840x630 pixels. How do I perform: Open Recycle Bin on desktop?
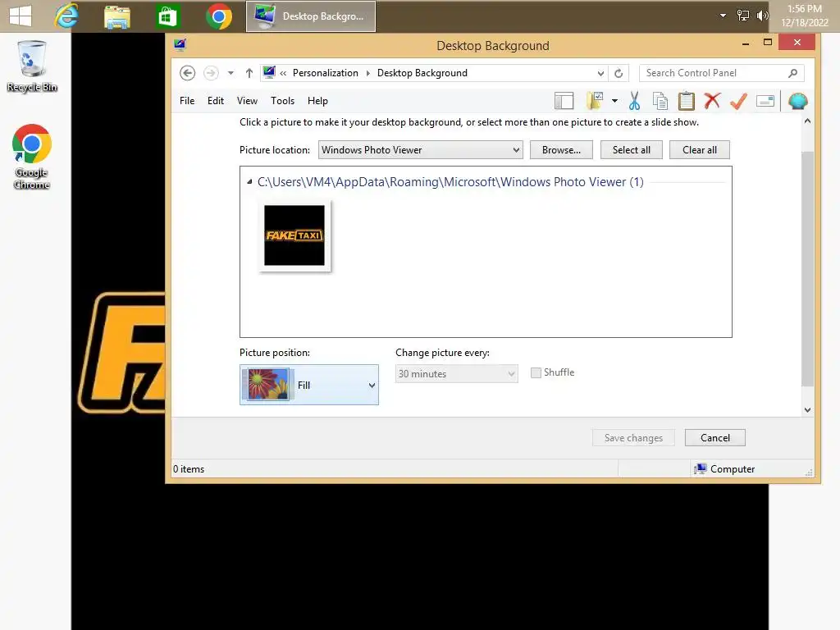32,66
